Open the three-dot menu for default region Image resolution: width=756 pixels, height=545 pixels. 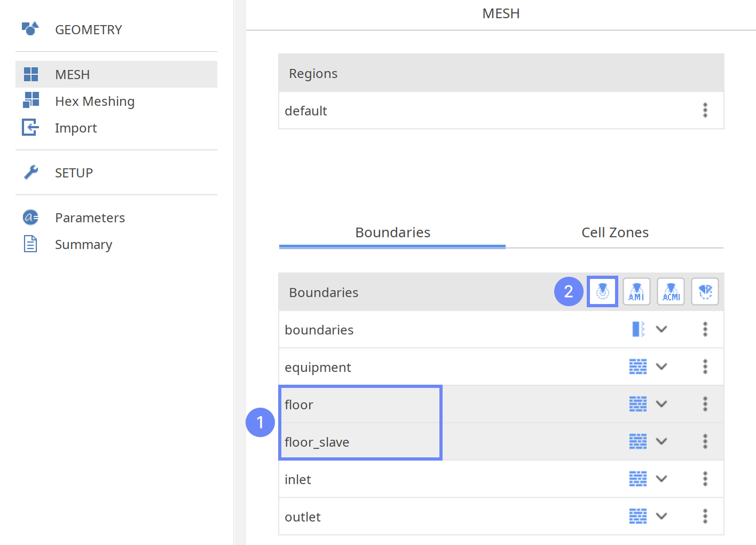click(x=705, y=110)
